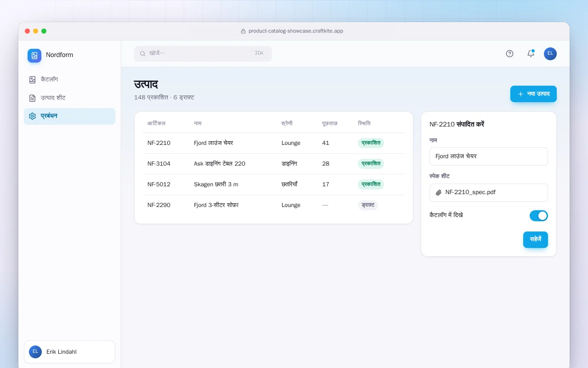Focus the खोजें search field
The height and width of the screenshot is (368, 588).
[x=203, y=53]
